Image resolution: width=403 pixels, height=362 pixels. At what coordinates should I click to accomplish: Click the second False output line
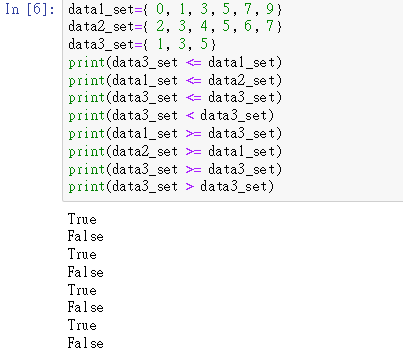tap(86, 272)
